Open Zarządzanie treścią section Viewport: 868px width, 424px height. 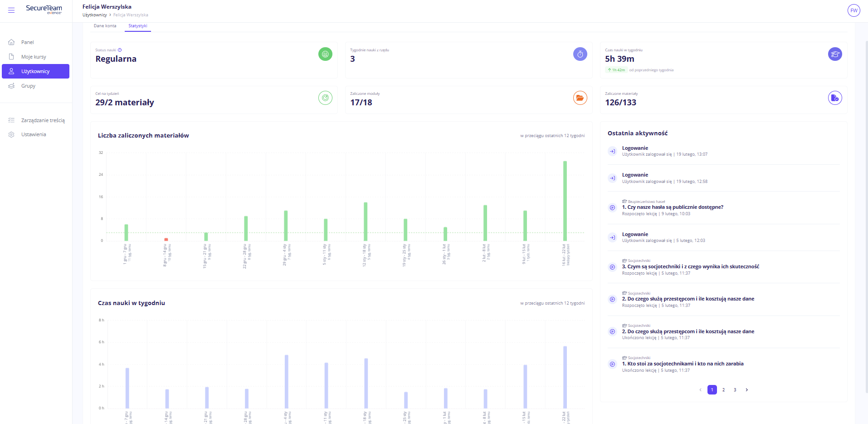43,120
